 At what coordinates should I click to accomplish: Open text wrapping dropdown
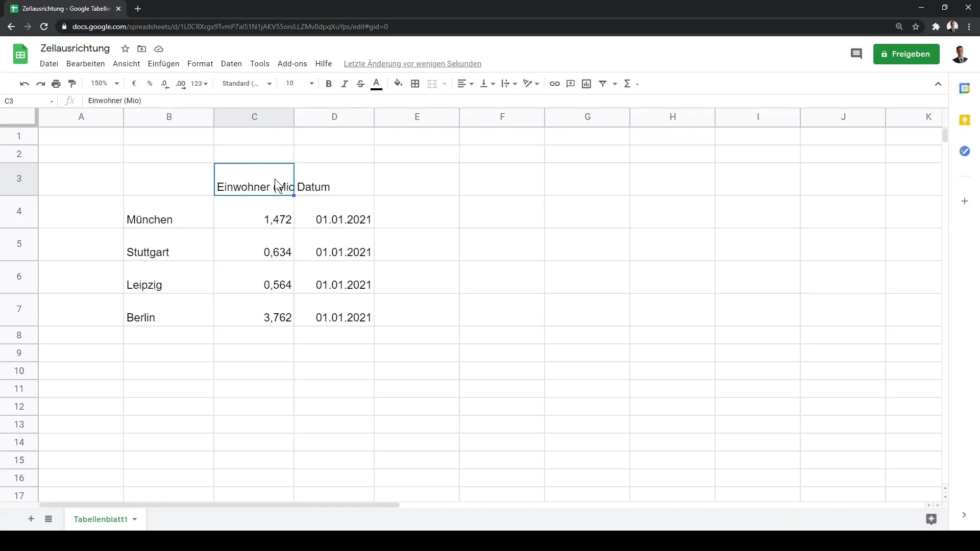click(509, 84)
